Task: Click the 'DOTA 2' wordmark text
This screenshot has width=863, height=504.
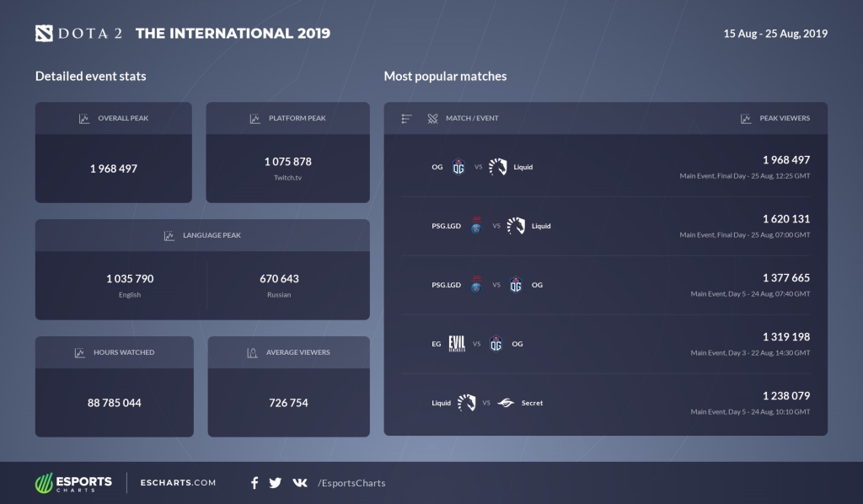Action: click(x=90, y=34)
